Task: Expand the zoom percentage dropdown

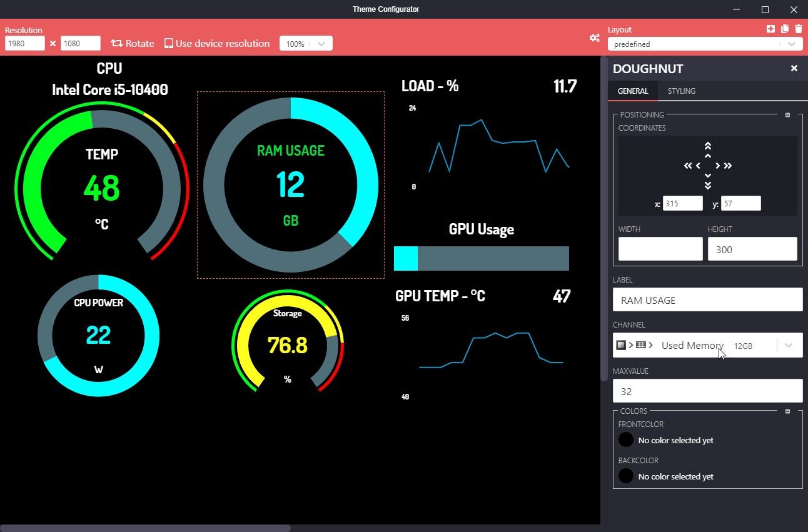Action: 320,44
